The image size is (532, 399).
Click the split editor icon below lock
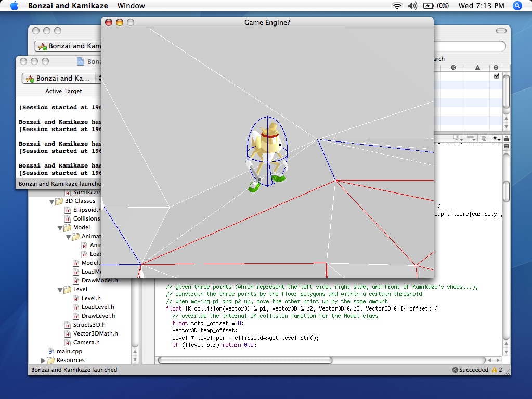pyautogui.click(x=506, y=147)
